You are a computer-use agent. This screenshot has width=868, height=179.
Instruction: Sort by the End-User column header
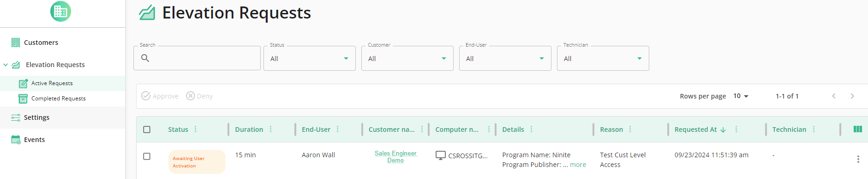[x=316, y=130]
